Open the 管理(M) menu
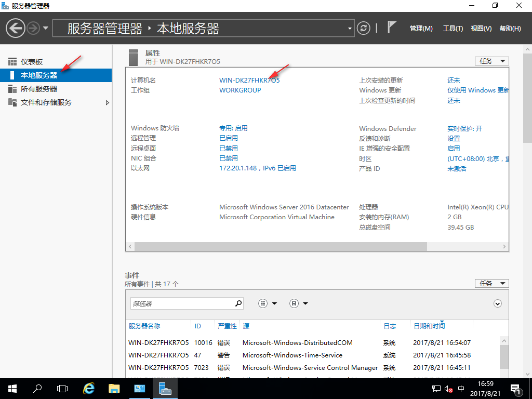 point(421,29)
